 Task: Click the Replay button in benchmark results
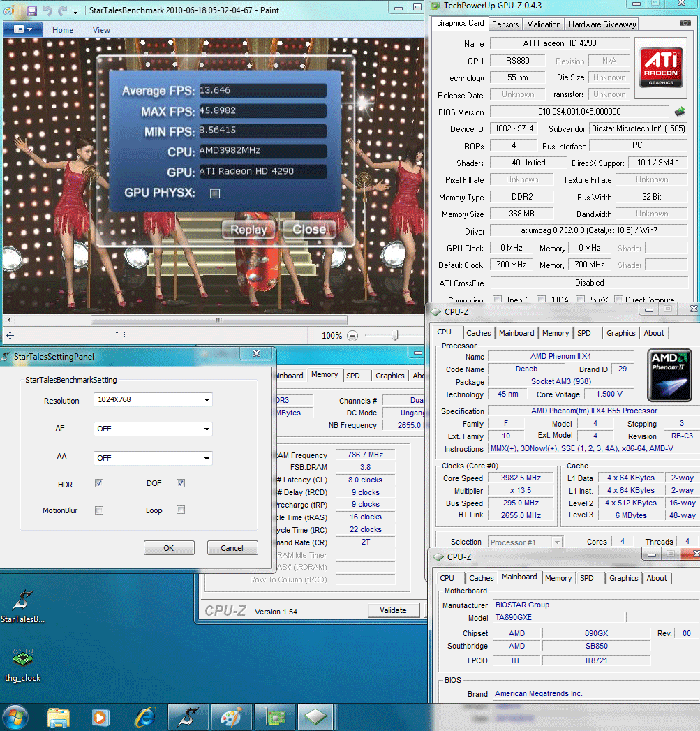(249, 230)
